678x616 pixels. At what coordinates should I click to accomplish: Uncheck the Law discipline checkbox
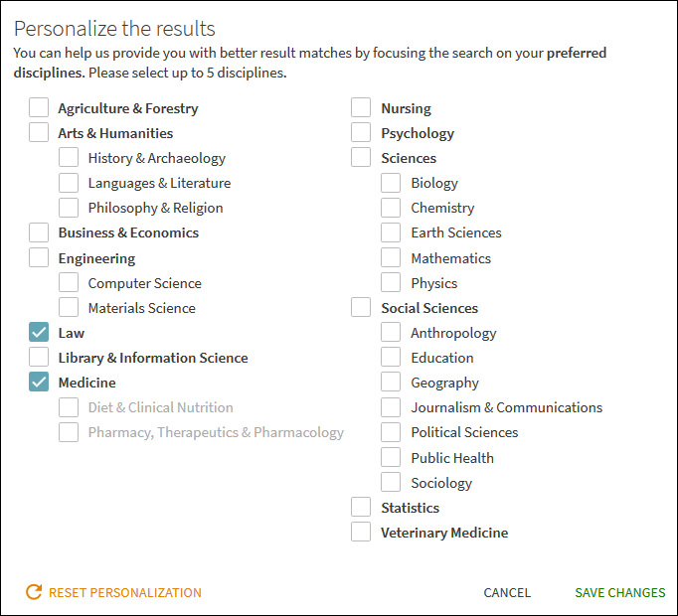(39, 333)
